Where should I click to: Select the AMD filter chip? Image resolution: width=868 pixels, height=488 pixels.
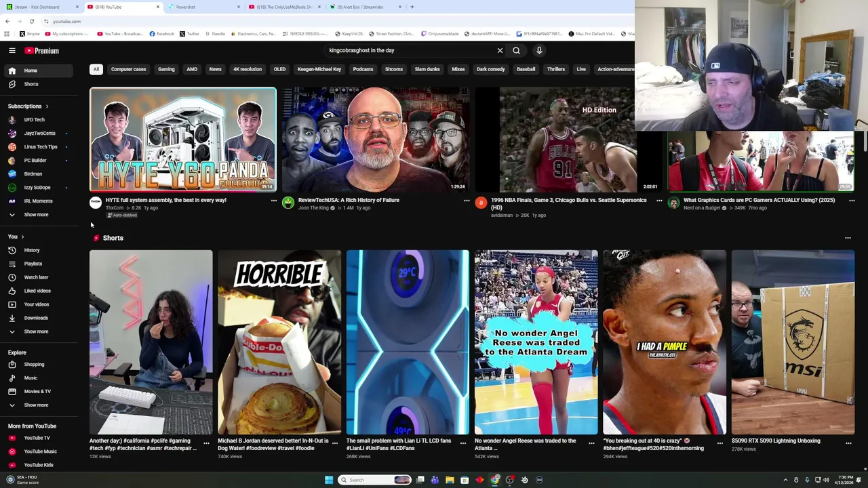point(192,69)
